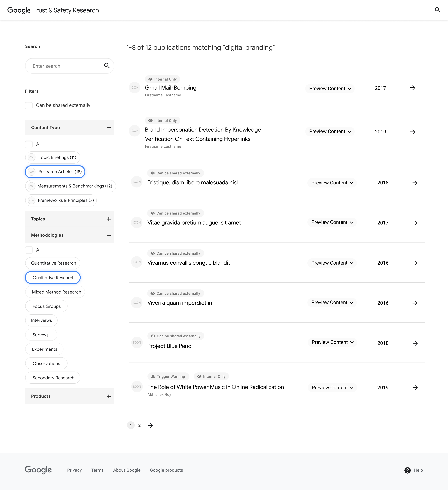Viewport: 448px width, 490px height.
Task: Click the search icon inside the search field
Action: click(x=107, y=66)
